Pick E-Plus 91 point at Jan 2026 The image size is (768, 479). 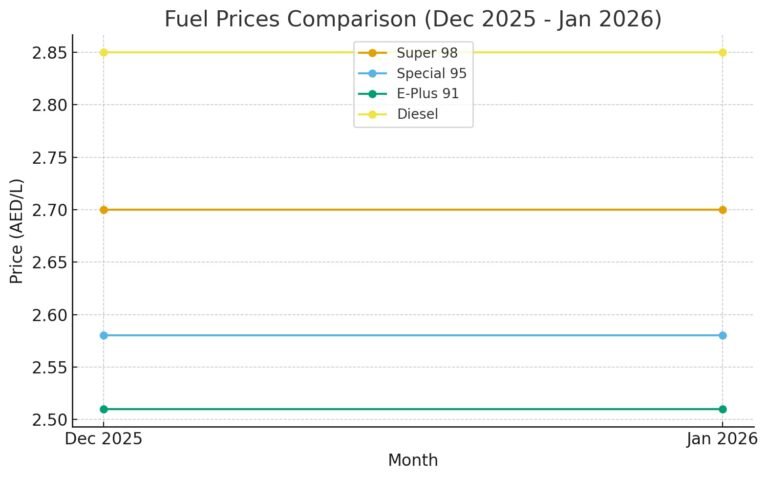pos(722,409)
